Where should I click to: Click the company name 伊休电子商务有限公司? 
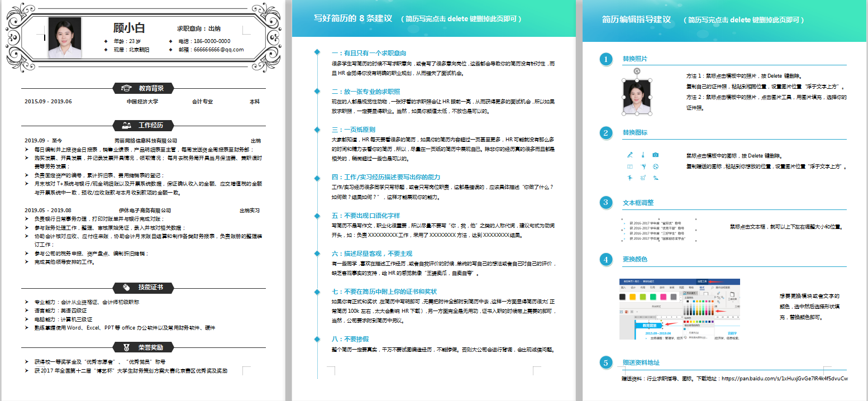coord(145,211)
